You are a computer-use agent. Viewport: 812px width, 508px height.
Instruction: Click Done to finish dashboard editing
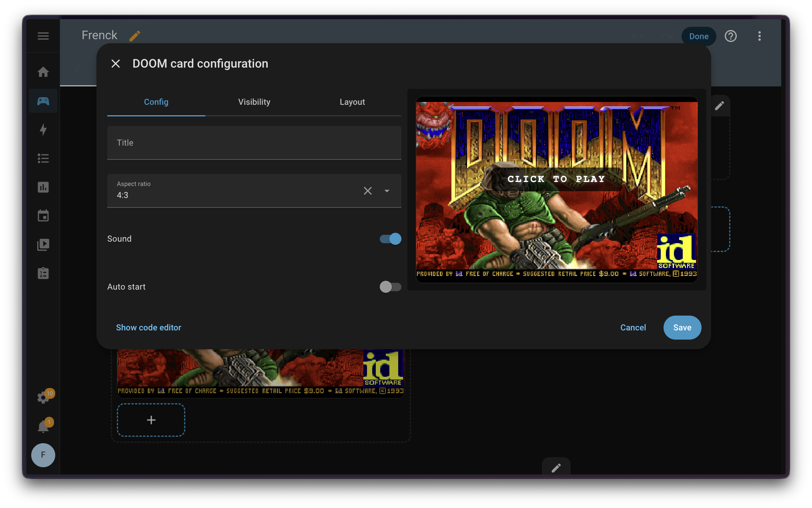click(699, 36)
